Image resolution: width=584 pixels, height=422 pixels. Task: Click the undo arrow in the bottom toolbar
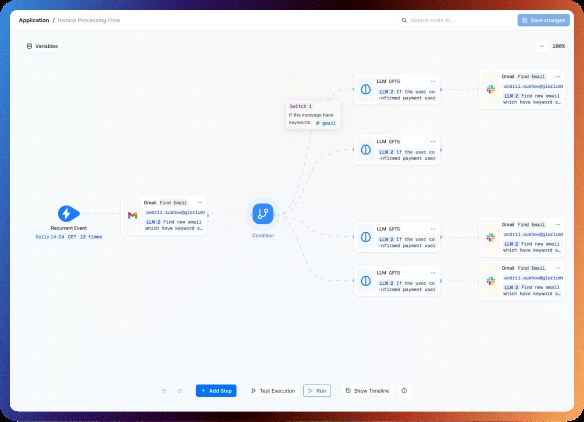pos(164,391)
